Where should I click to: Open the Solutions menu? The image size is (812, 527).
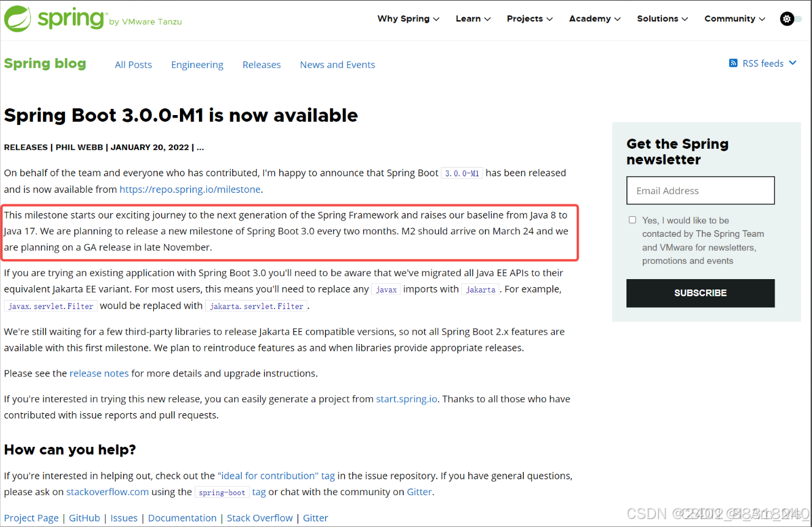(x=663, y=19)
